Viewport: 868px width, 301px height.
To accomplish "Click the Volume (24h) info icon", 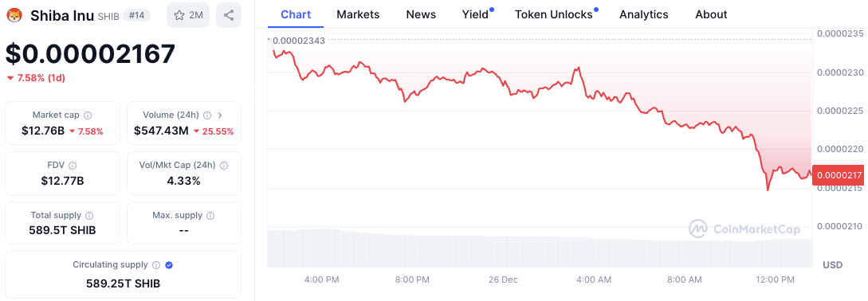I will tap(207, 115).
